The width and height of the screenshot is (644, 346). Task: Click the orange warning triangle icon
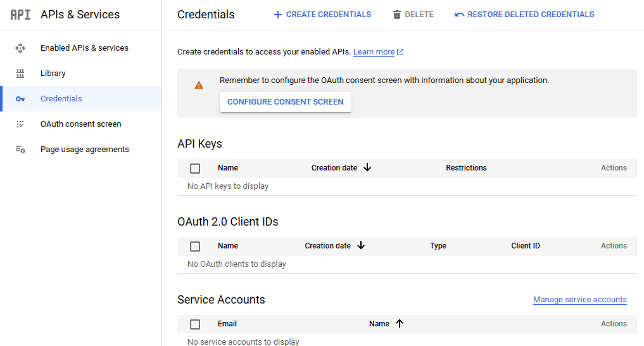point(199,85)
